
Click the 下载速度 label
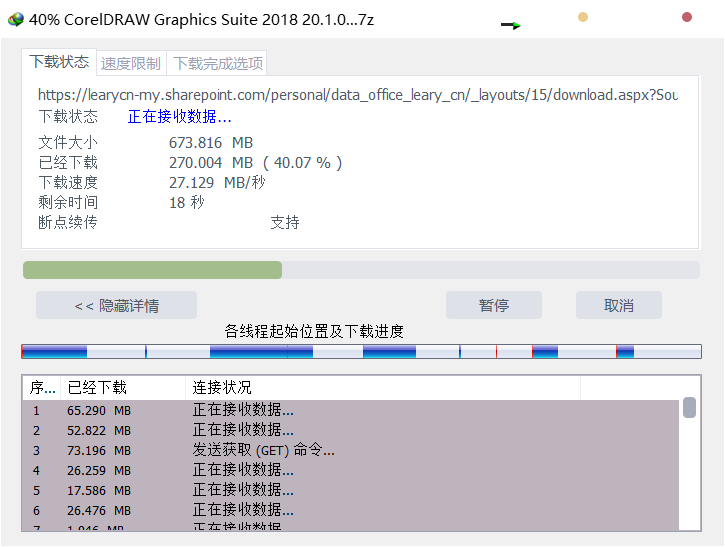[x=68, y=183]
